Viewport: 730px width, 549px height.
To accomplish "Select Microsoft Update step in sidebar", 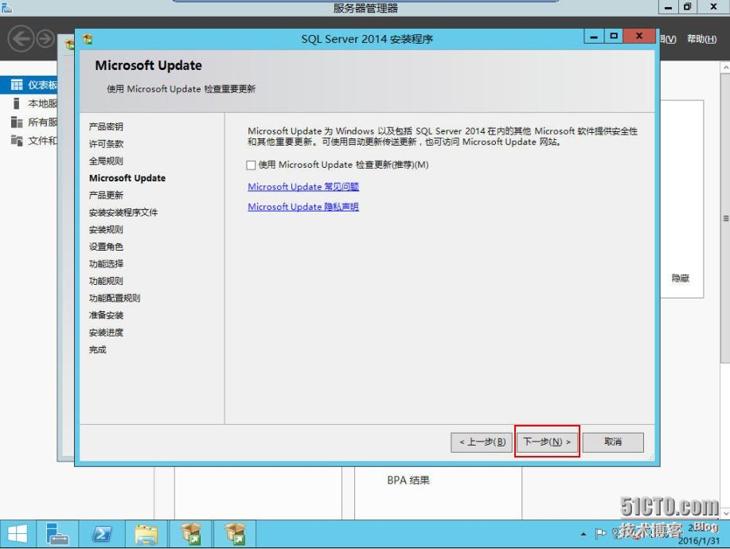I will click(127, 178).
